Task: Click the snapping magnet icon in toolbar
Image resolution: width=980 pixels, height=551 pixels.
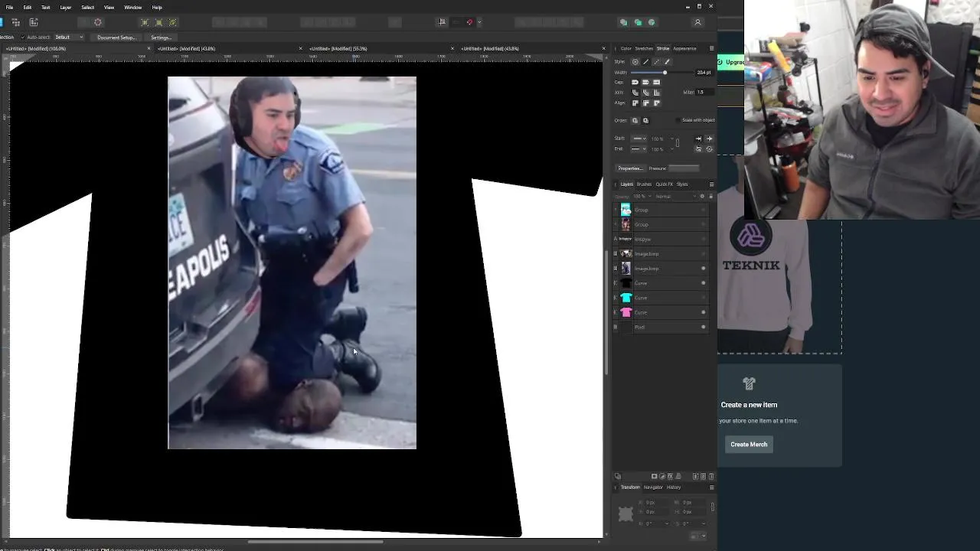Action: pos(470,22)
